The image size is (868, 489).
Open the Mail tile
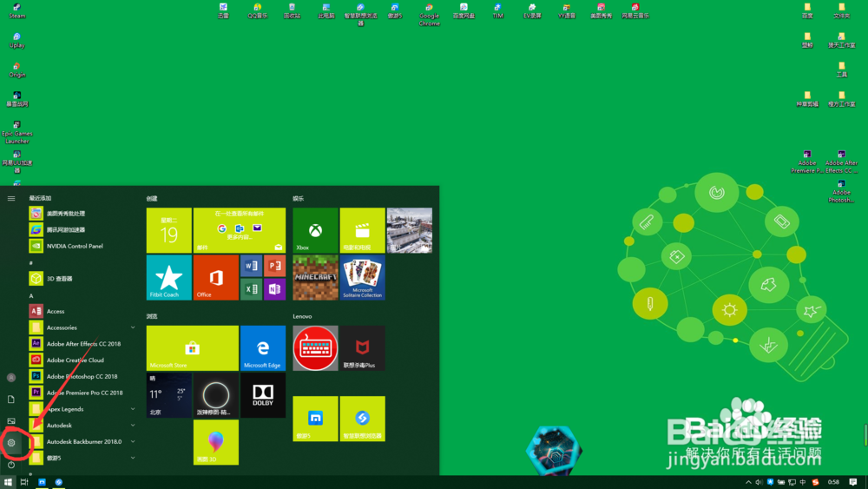[x=240, y=230]
